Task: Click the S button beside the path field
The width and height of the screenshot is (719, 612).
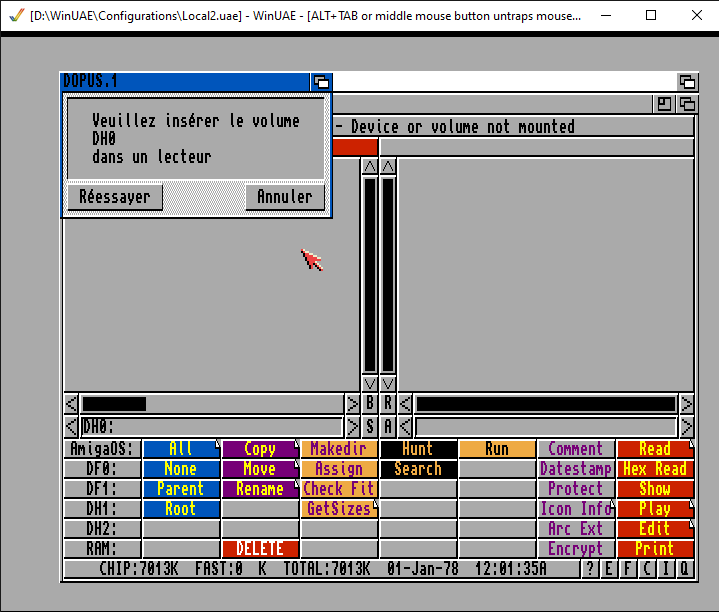Action: [370, 427]
